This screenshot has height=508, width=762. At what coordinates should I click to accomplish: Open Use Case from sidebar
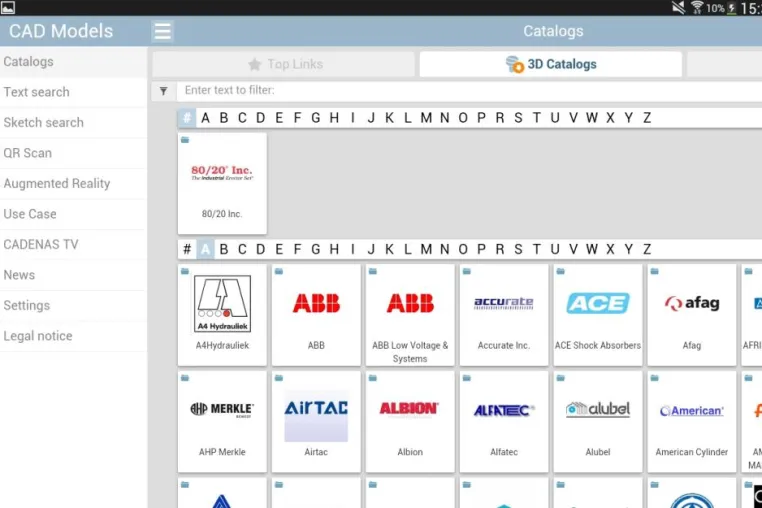point(73,214)
